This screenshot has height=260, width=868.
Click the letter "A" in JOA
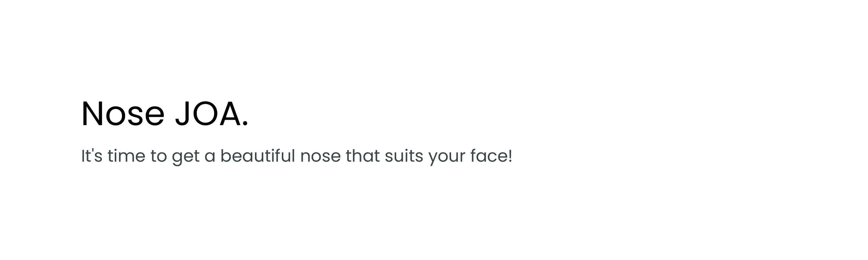(x=231, y=114)
